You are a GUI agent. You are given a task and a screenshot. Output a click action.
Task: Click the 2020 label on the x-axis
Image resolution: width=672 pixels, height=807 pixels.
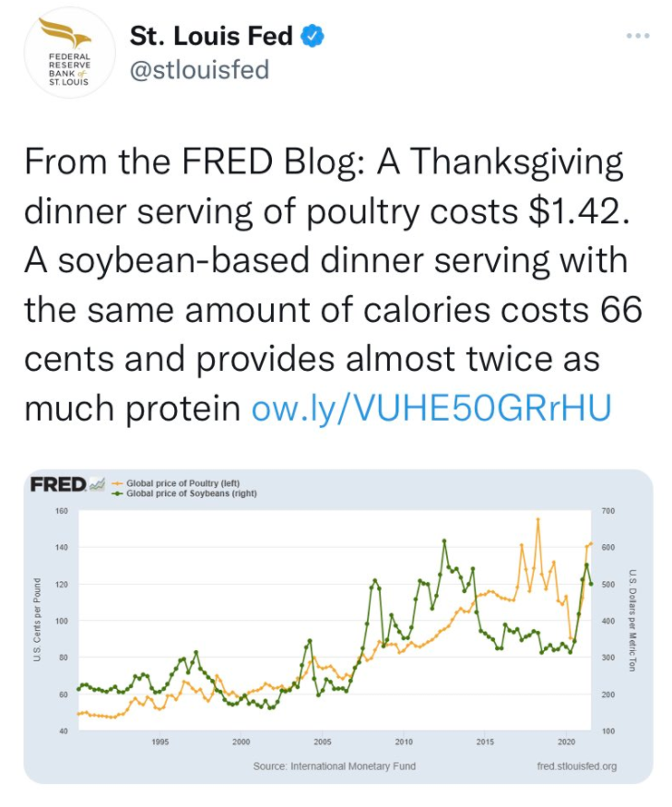566,741
